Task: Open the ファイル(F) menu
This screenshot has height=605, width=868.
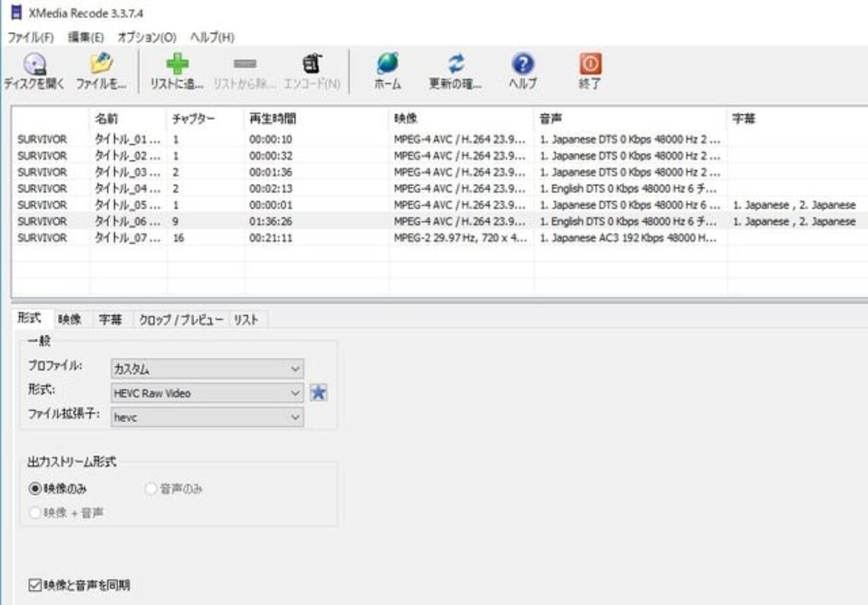Action: tap(30, 37)
